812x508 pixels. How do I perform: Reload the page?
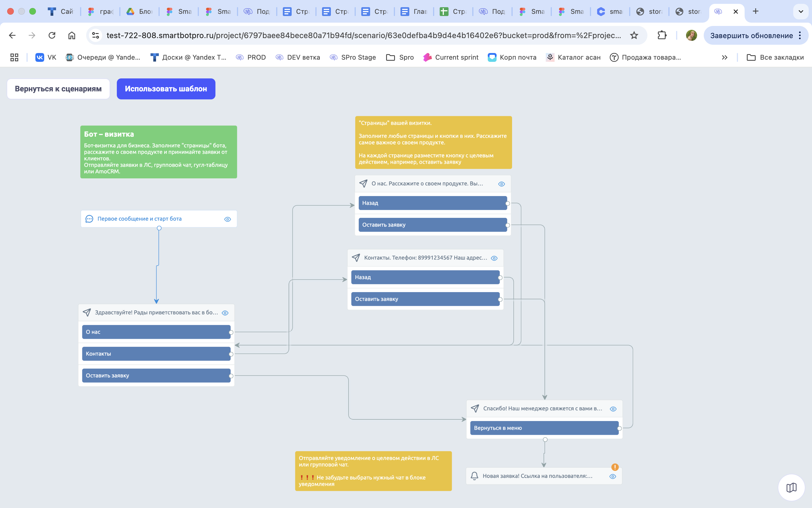pyautogui.click(x=52, y=35)
